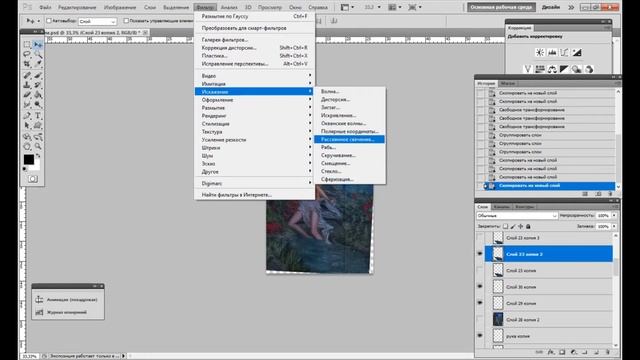
Task: Hide layer Слой 29 копия
Action: 480,303
